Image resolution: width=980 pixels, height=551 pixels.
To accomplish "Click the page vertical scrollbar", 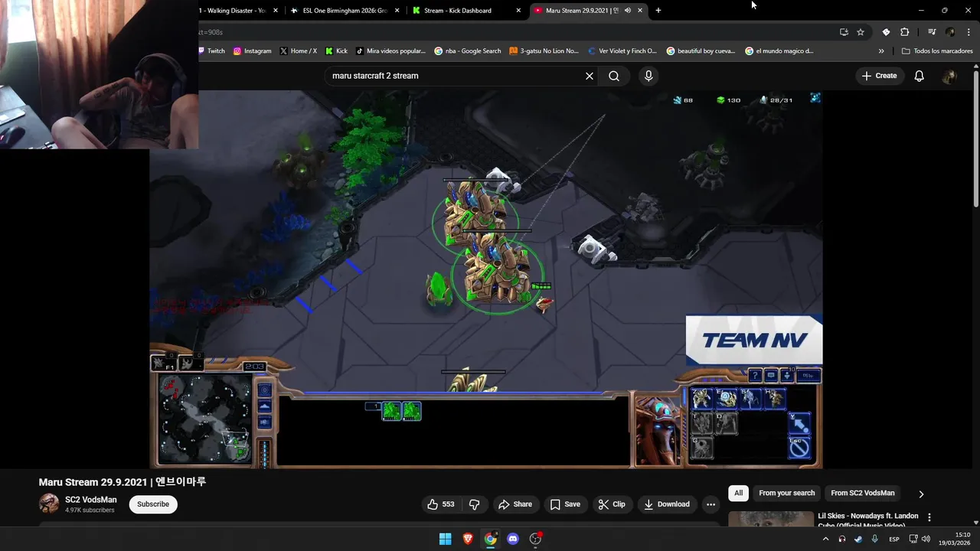I will (x=975, y=138).
